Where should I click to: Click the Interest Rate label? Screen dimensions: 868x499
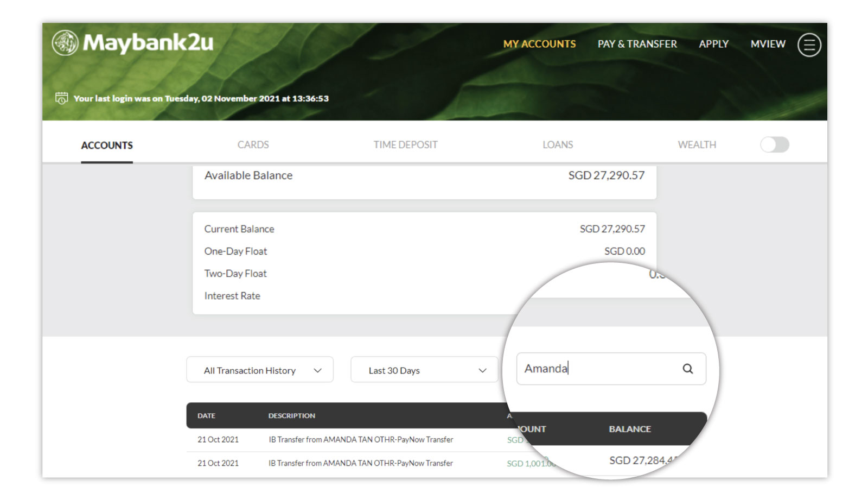(232, 296)
